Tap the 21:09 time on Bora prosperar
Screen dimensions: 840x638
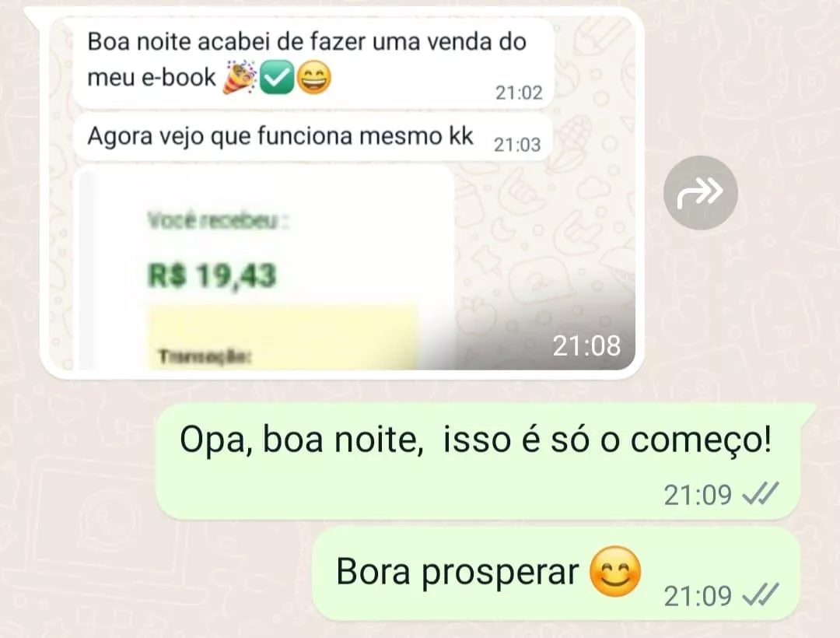[698, 596]
